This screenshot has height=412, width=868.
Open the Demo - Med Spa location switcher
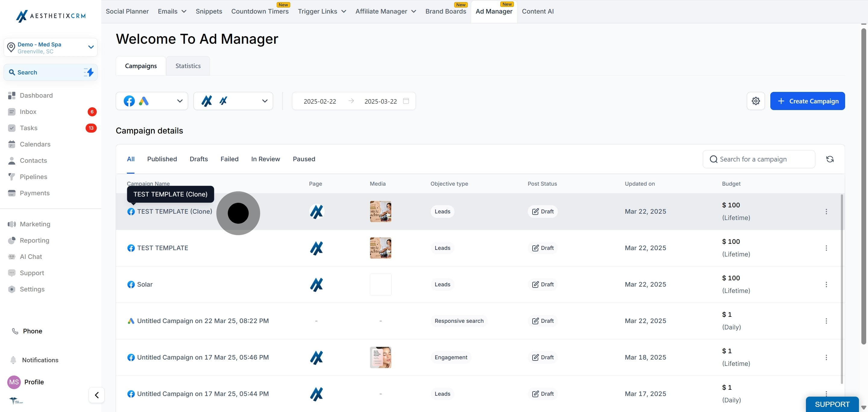pos(51,48)
